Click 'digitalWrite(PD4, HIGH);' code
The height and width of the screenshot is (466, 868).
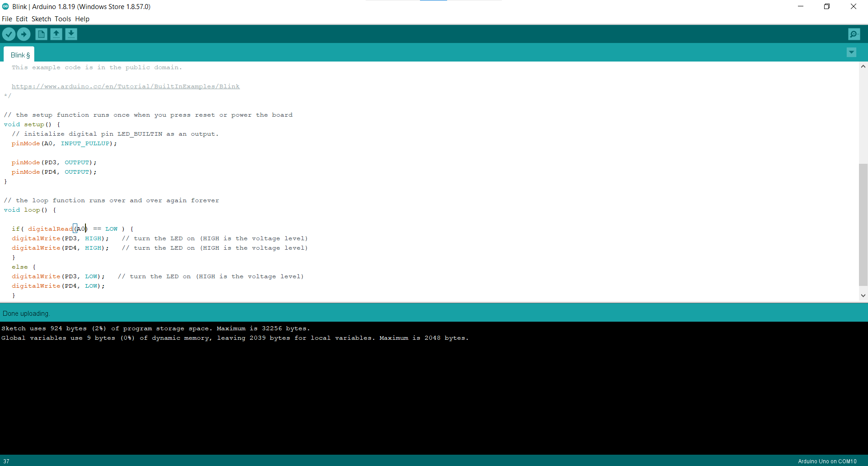tap(60, 248)
